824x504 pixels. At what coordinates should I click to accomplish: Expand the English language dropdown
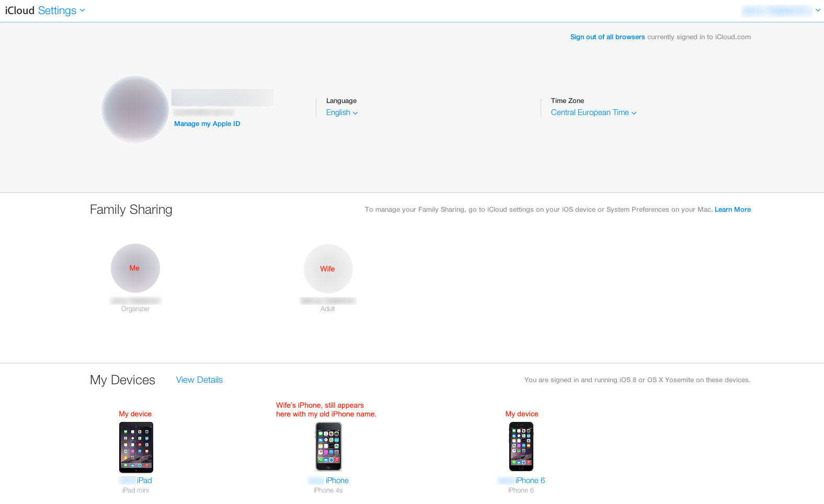[342, 112]
